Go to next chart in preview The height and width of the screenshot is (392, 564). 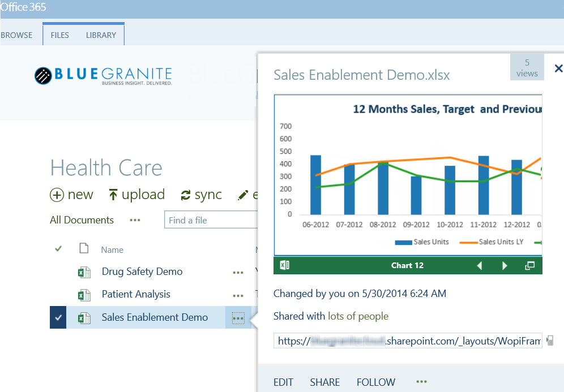(x=505, y=265)
